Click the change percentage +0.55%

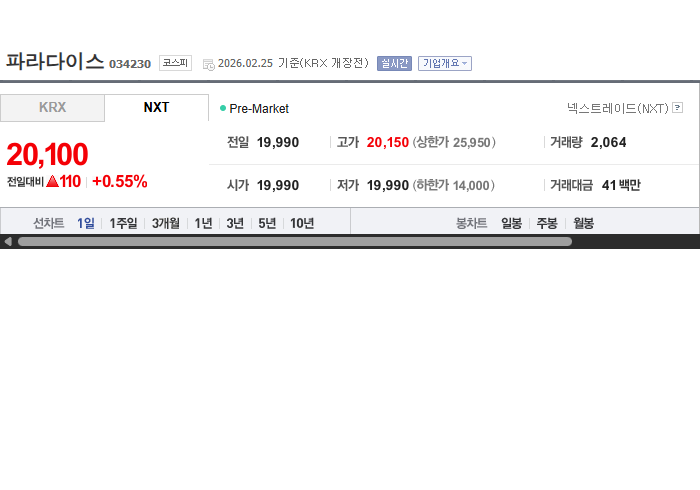coord(120,182)
